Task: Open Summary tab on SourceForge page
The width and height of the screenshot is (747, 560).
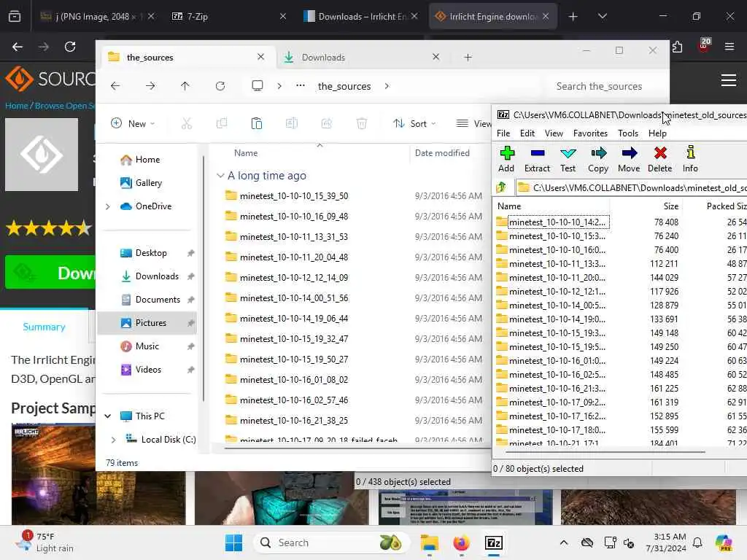Action: tap(44, 327)
